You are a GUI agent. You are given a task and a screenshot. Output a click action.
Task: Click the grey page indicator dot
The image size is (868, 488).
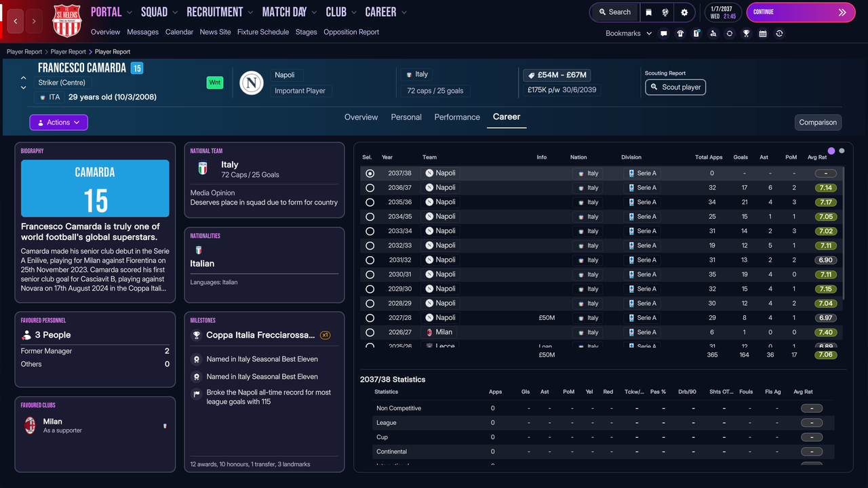[842, 150]
